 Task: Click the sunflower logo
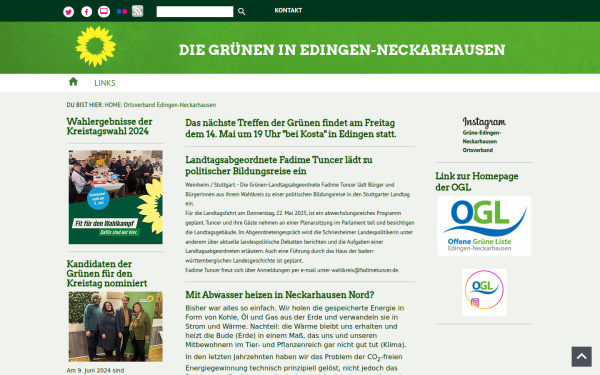pos(96,47)
